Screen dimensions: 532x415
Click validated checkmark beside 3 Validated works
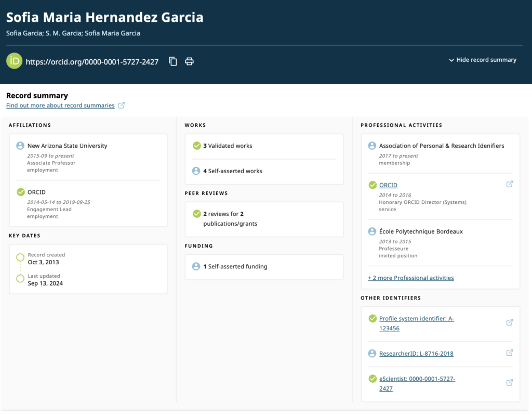197,146
